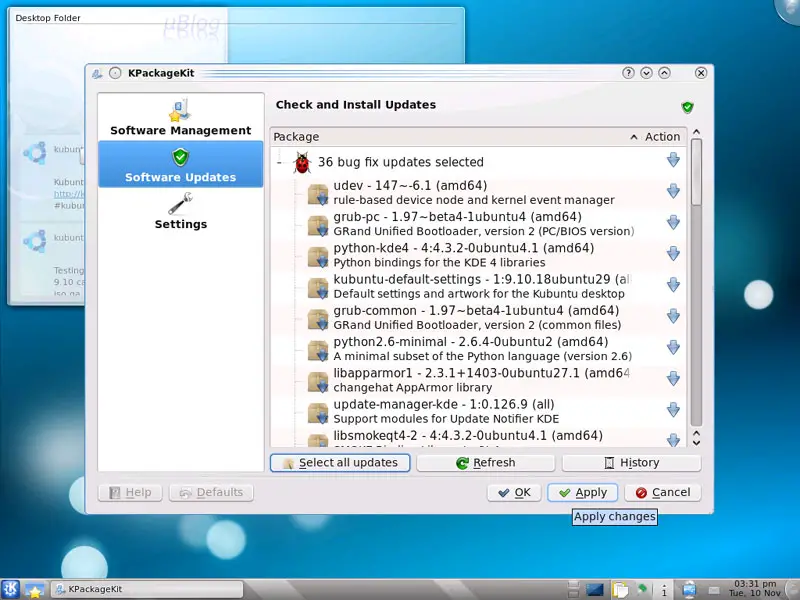The height and width of the screenshot is (600, 800).
Task: Select the Software Updates section
Action: point(181,164)
